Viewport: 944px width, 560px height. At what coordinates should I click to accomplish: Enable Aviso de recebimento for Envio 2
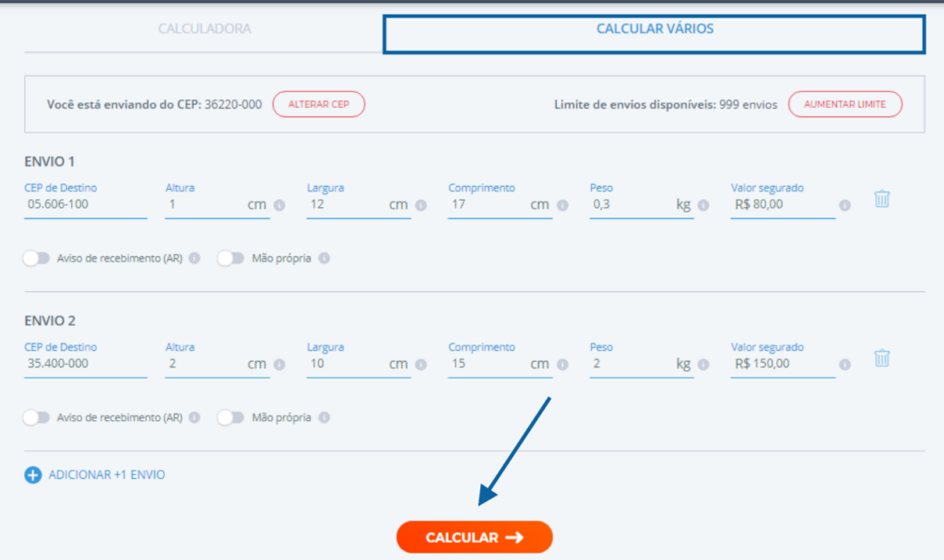[x=36, y=417]
